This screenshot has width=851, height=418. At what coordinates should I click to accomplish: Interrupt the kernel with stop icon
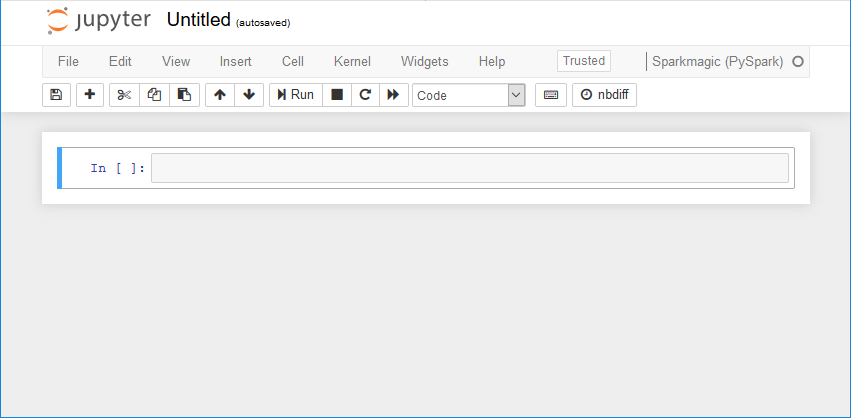click(x=337, y=95)
